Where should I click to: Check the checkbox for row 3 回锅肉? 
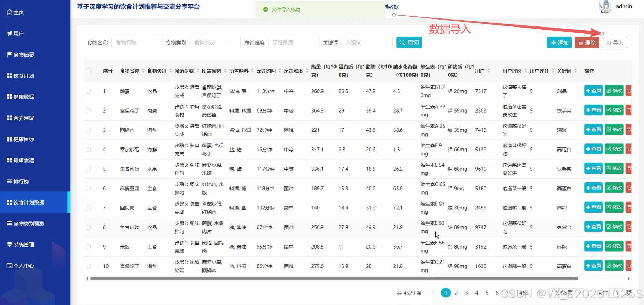point(88,130)
